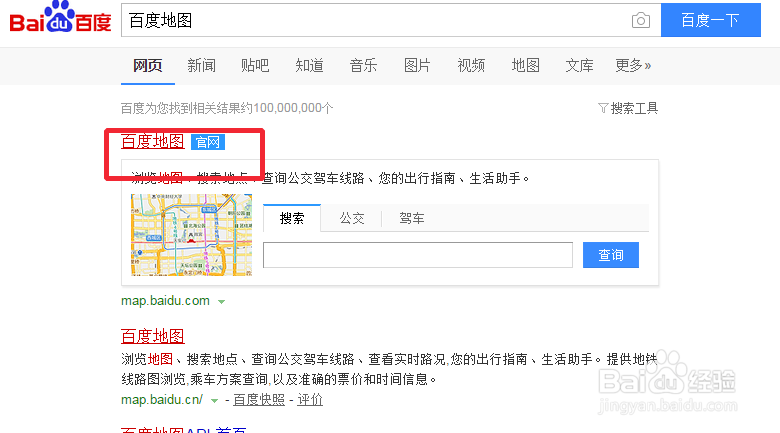Open the second 百度地图 result title
The height and width of the screenshot is (433, 780).
(x=153, y=336)
